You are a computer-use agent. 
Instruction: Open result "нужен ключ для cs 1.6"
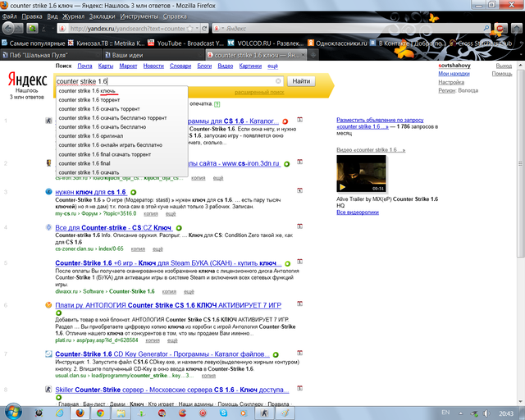(90, 192)
